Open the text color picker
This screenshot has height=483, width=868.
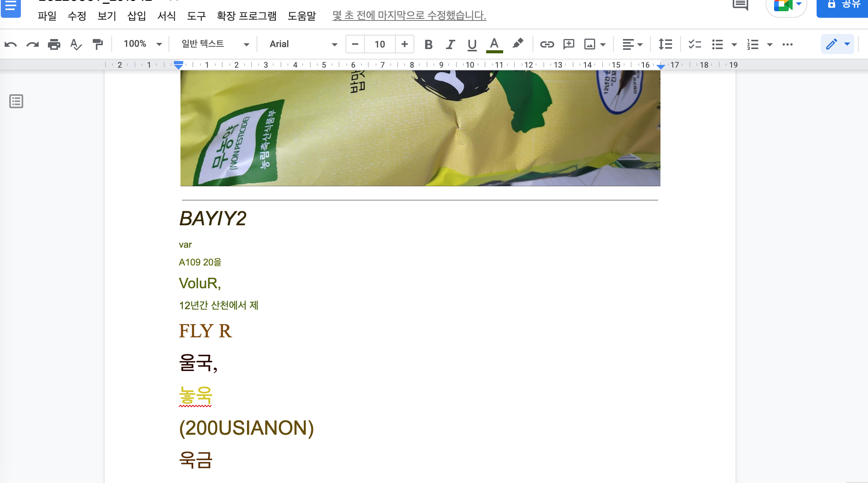494,44
